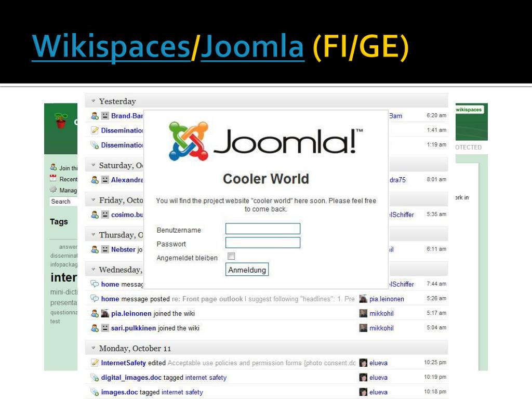Open mikkohil link on 5:04 am row
The image size is (532, 399).
pos(381,328)
